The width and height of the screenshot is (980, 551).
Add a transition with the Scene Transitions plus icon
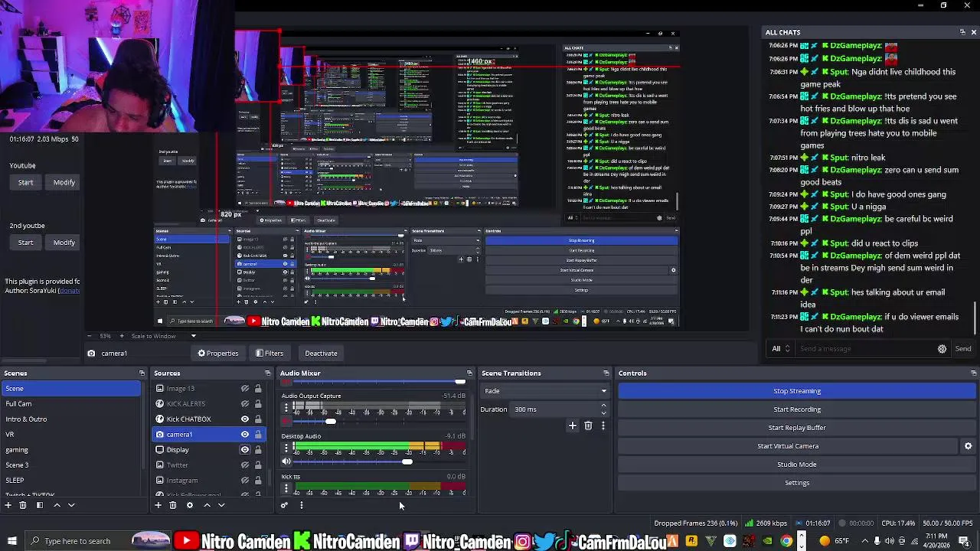(x=572, y=425)
